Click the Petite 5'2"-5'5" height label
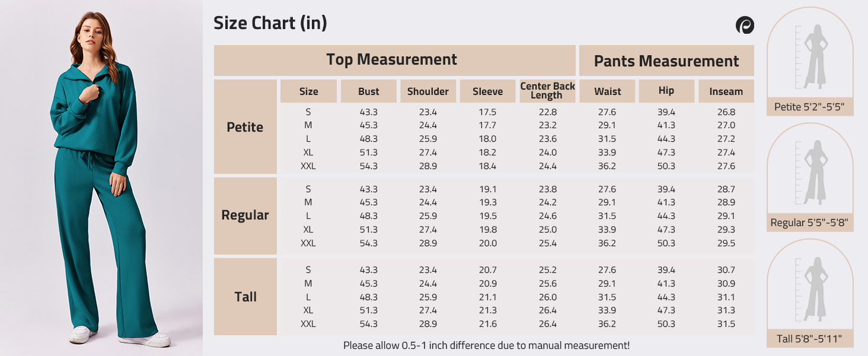 809,107
